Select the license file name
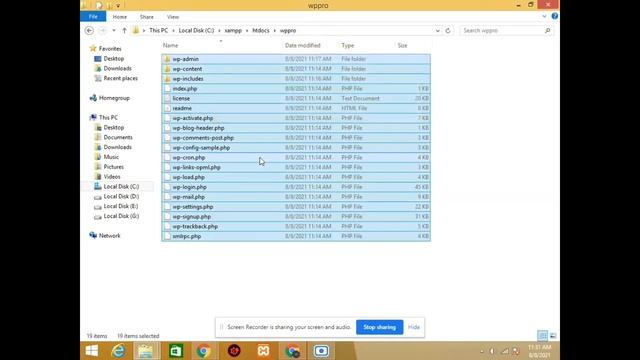640x360 pixels. click(x=181, y=98)
